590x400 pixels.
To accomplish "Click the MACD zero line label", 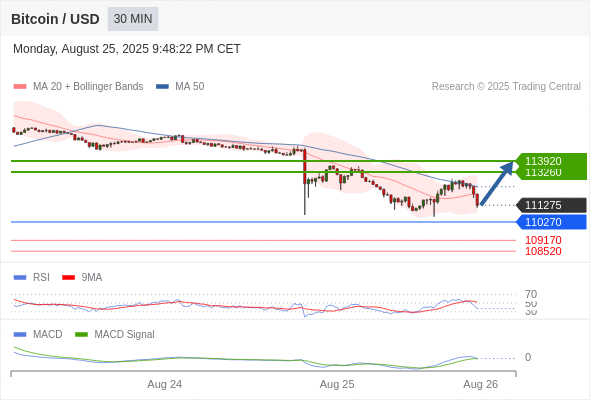I will click(x=528, y=357).
